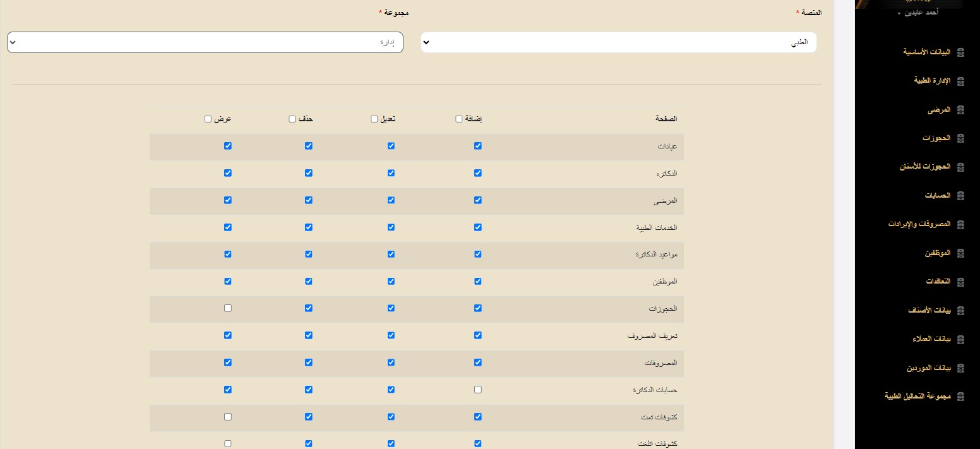
Task: Uncheck إضافة permission for عيادات row
Action: [478, 146]
